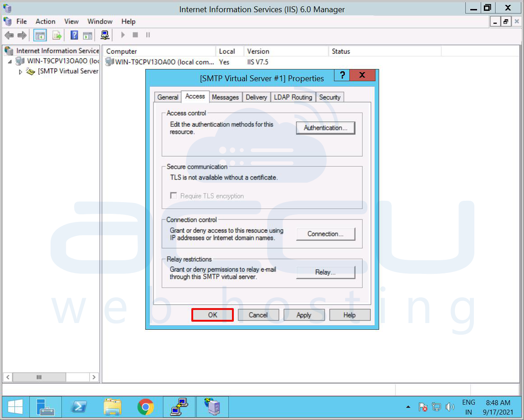
Task: Open Google Chrome from the taskbar
Action: [x=146, y=407]
